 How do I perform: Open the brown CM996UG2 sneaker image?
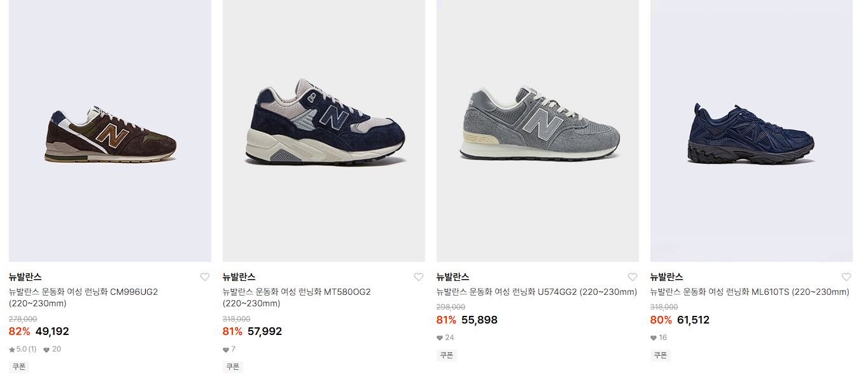click(110, 130)
